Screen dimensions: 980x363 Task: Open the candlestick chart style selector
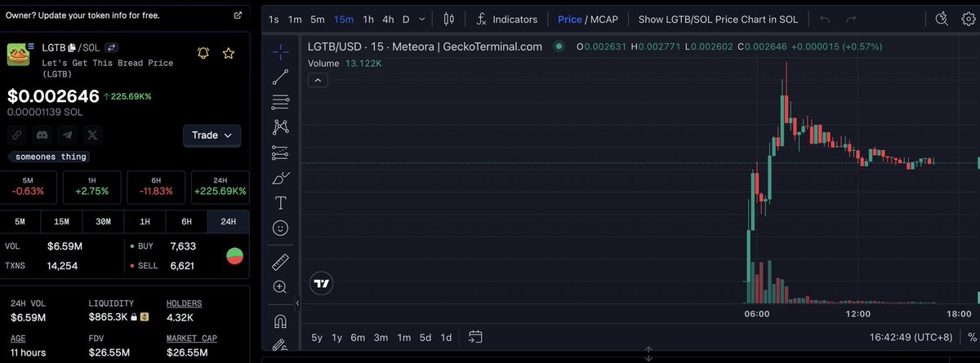click(x=448, y=19)
